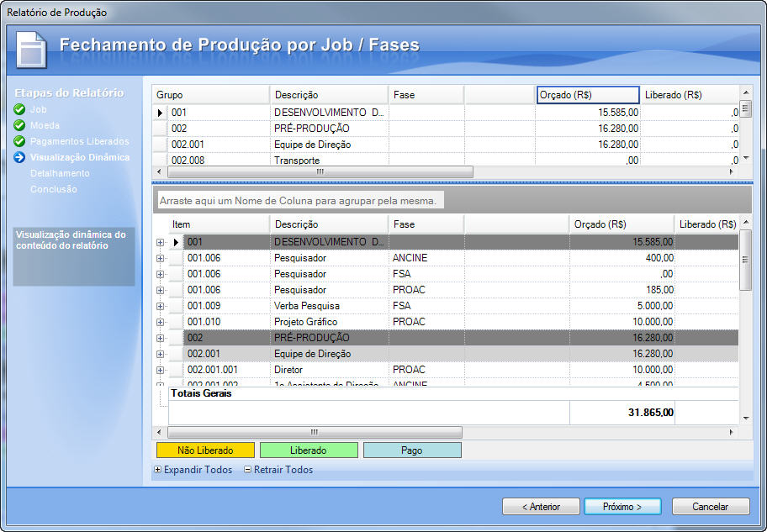Expand the Verba Pesquisa row

click(160, 306)
